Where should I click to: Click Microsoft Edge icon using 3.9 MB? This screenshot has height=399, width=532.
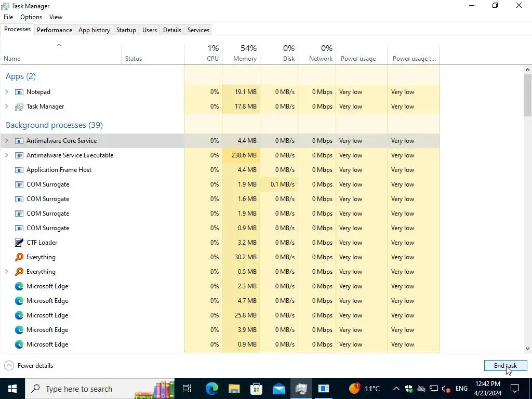pos(19,330)
